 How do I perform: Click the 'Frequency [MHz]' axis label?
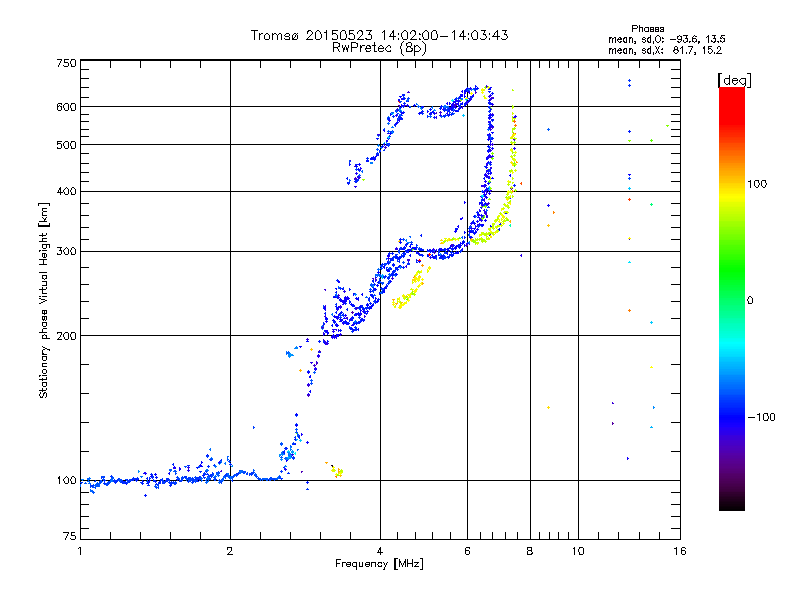[x=379, y=564]
